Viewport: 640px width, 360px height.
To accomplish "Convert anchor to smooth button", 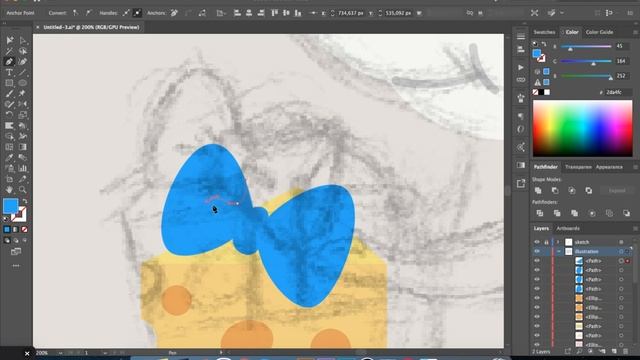I will coord(88,13).
